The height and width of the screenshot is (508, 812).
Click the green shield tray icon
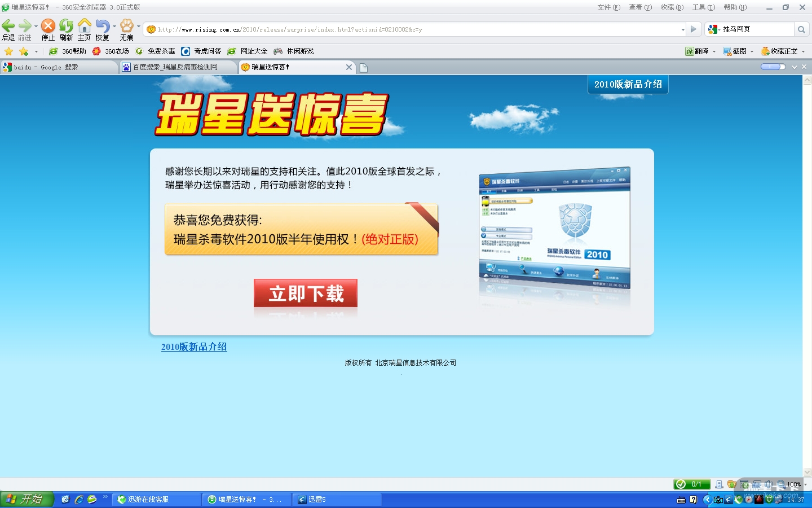pyautogui.click(x=769, y=500)
